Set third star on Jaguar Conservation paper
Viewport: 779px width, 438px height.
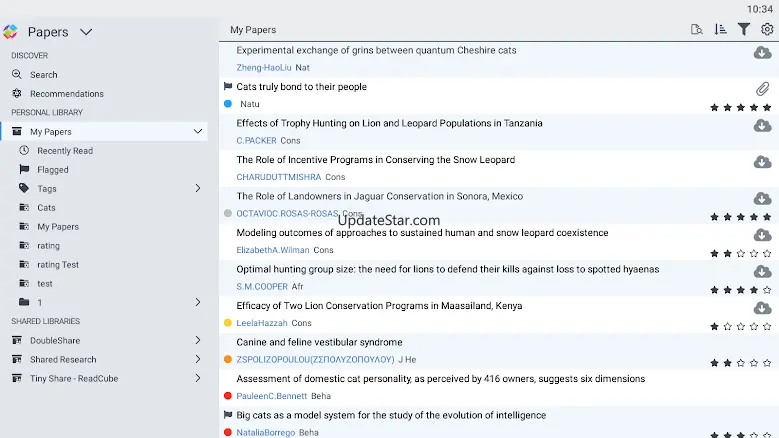coord(741,217)
